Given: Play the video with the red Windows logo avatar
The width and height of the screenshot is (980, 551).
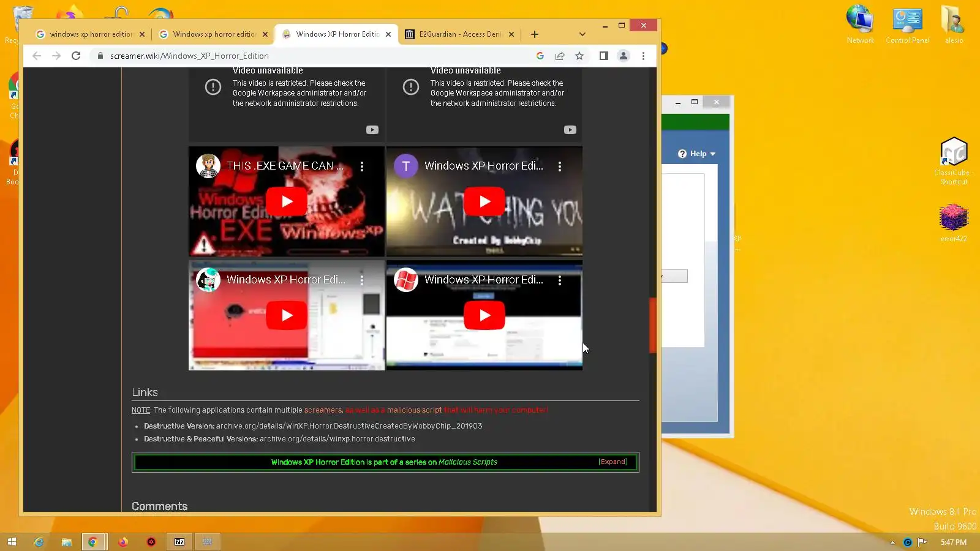Looking at the screenshot, I should 484,315.
